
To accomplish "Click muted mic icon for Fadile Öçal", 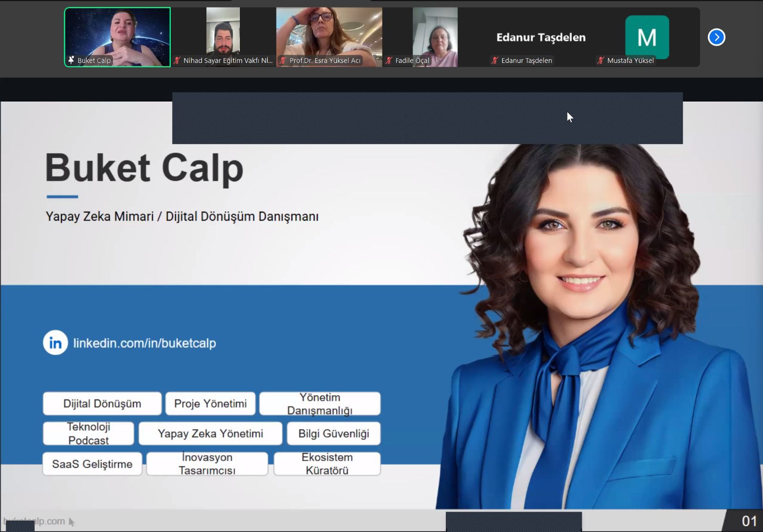I will coord(389,61).
